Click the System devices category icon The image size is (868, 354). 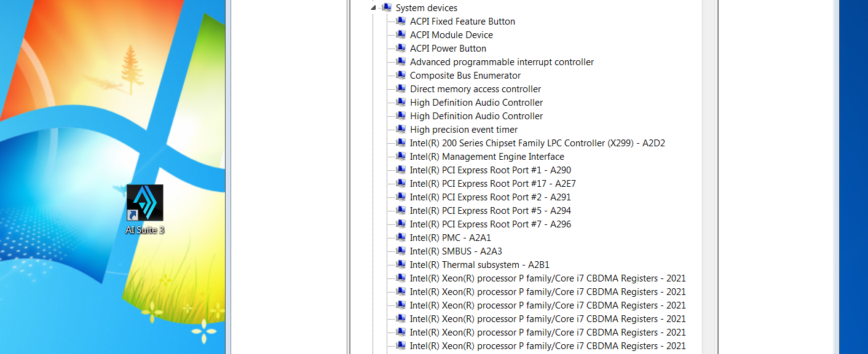387,8
